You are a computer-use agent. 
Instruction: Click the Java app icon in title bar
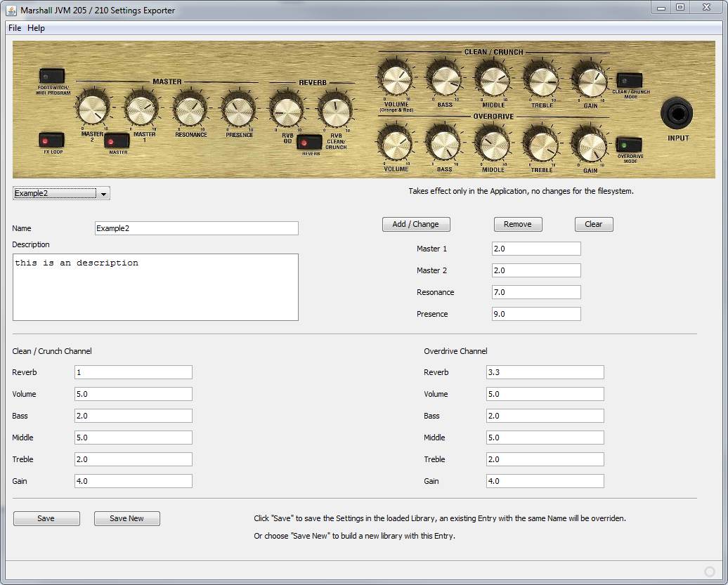tap(11, 11)
